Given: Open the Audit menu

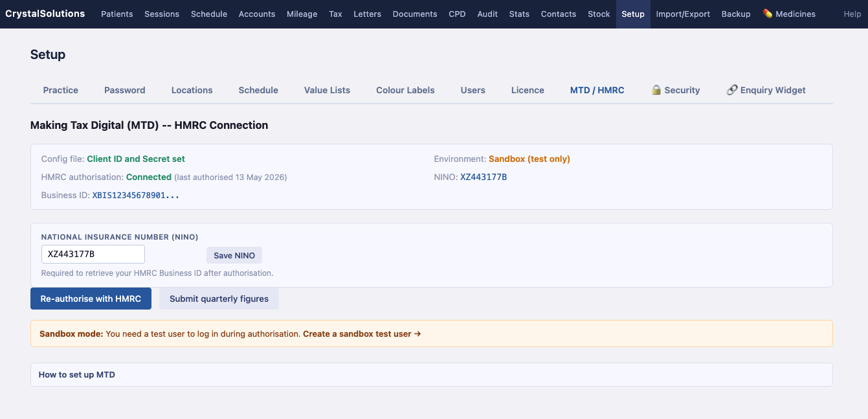Looking at the screenshot, I should tap(488, 14).
